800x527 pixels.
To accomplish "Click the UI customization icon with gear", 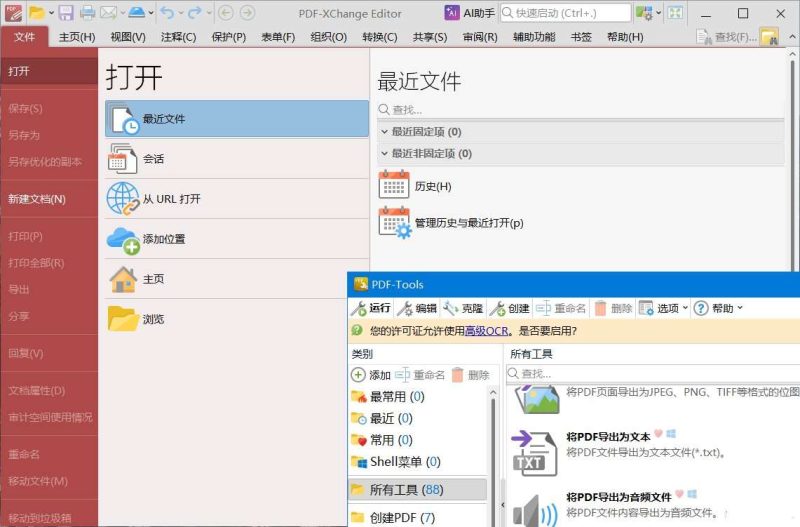I will 644,13.
